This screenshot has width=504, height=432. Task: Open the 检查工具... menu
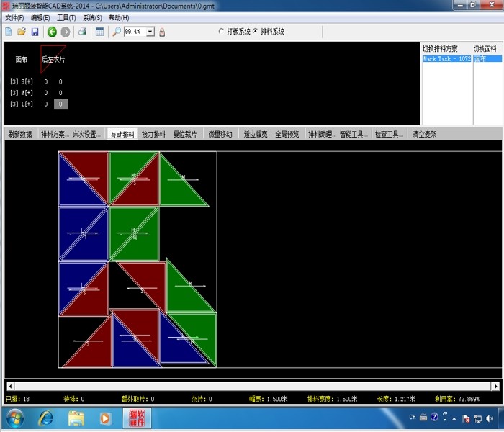(x=389, y=134)
